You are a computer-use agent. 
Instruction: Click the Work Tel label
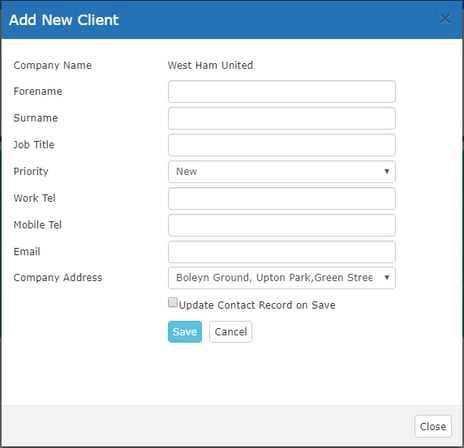point(34,198)
